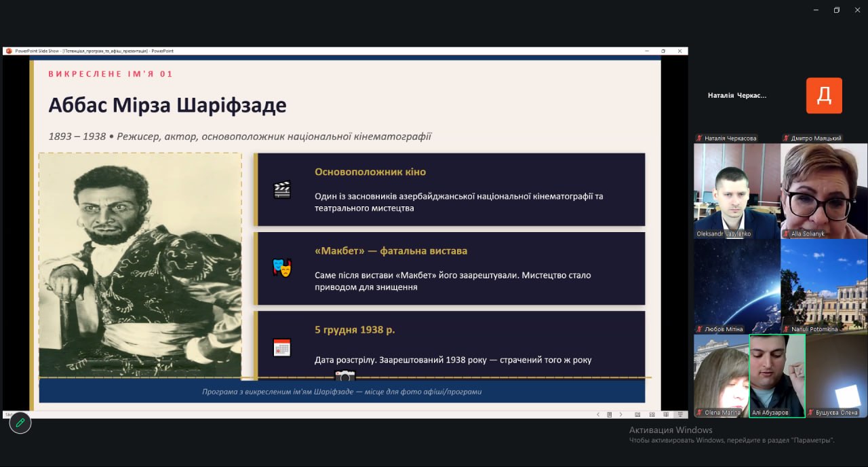Click the «Макбет» — фатальна вистава card
The width and height of the screenshot is (868, 467).
450,268
